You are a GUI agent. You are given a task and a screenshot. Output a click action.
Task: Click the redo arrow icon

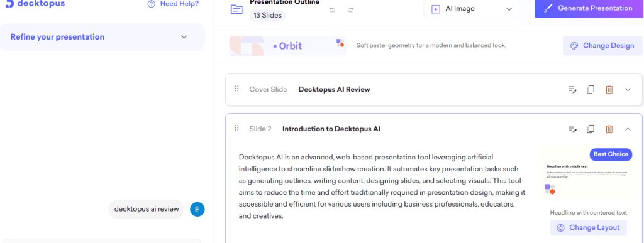tap(350, 10)
